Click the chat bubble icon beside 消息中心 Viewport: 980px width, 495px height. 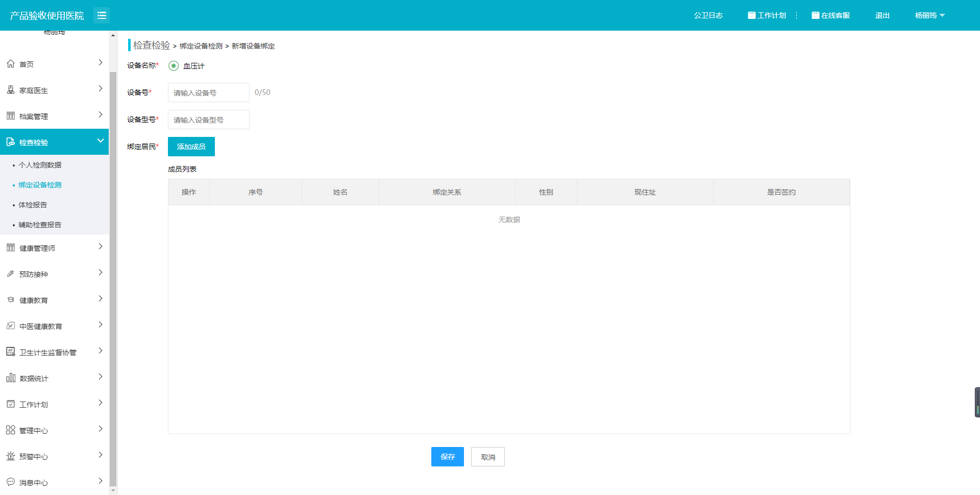[x=11, y=482]
